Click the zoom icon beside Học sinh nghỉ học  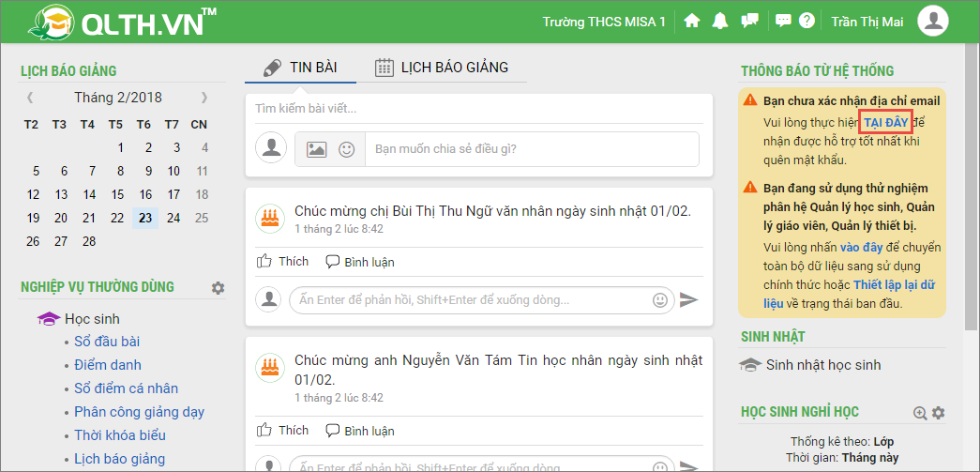pos(920,413)
